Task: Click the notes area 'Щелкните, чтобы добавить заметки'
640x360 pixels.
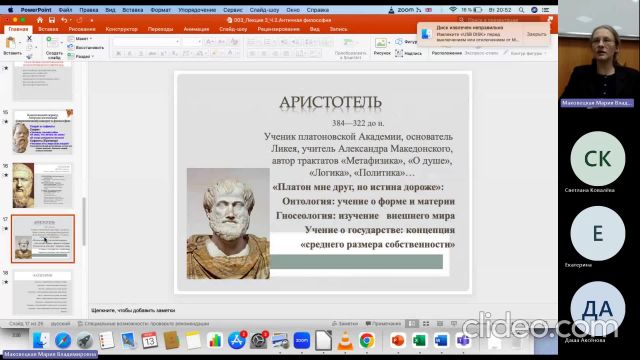Action: (133, 310)
